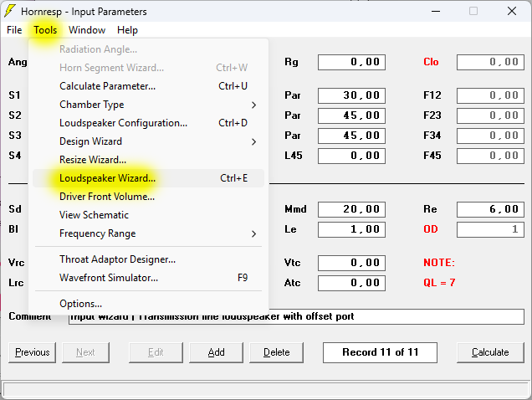The height and width of the screenshot is (400, 532).
Task: Click the Add record button
Action: tap(216, 352)
